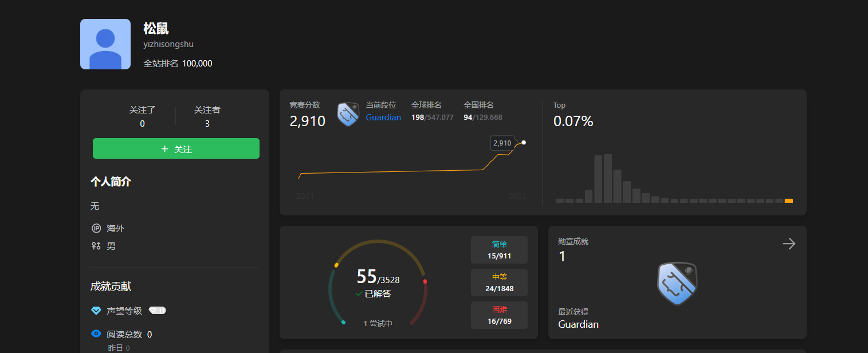Click the green checkmark next to 已解答
The width and height of the screenshot is (868, 353).
359,294
